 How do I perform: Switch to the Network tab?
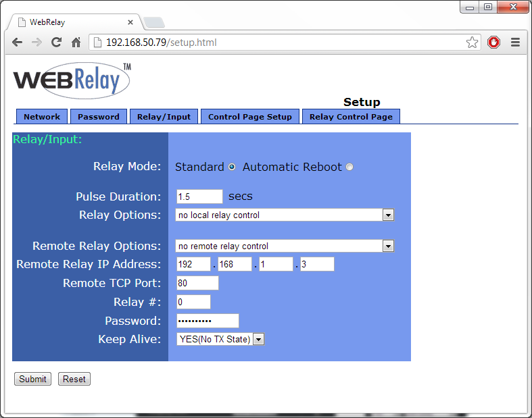click(x=42, y=117)
